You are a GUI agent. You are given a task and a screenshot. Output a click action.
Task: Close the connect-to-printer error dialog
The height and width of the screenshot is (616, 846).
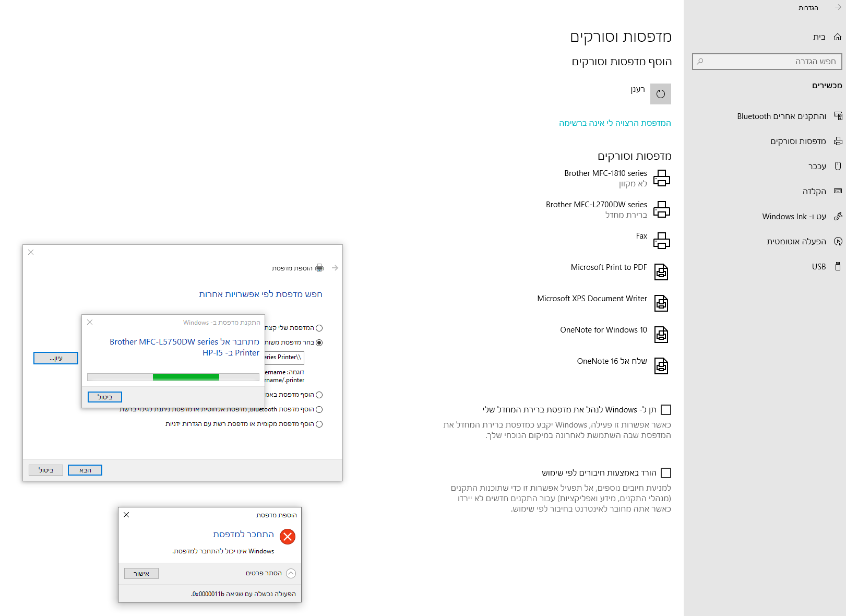click(x=126, y=515)
